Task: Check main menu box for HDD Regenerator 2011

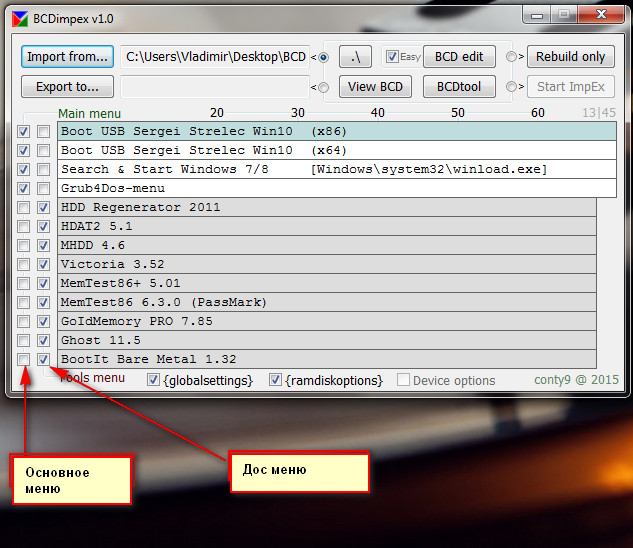Action: (23, 207)
